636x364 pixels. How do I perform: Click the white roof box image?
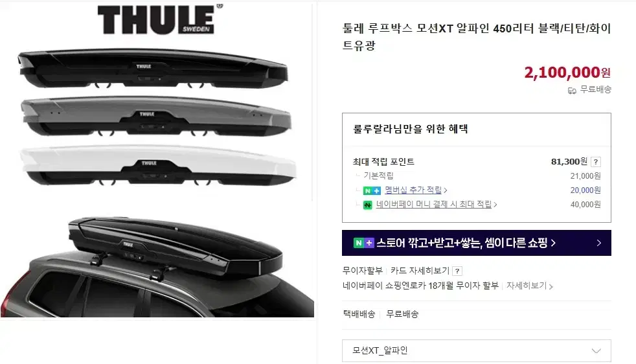(x=157, y=166)
